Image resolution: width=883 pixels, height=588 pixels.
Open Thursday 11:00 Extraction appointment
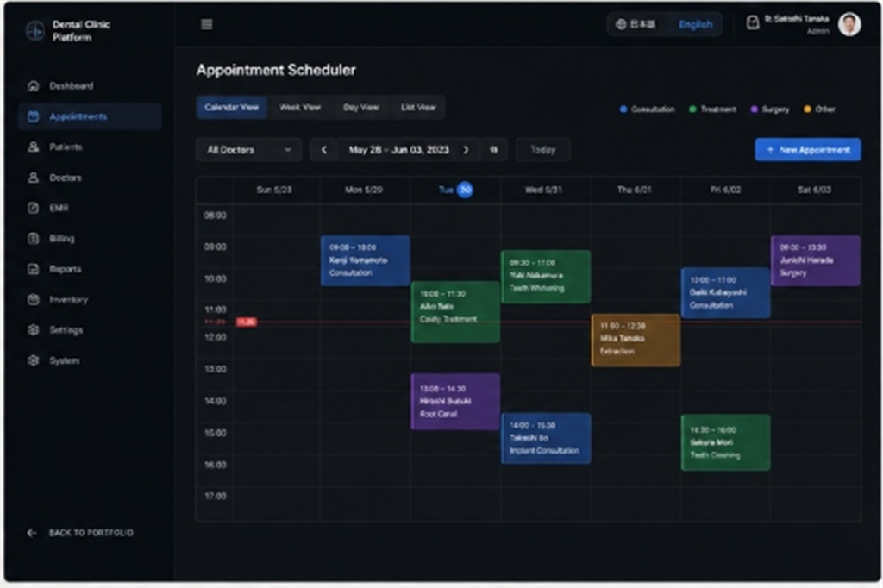[636, 340]
